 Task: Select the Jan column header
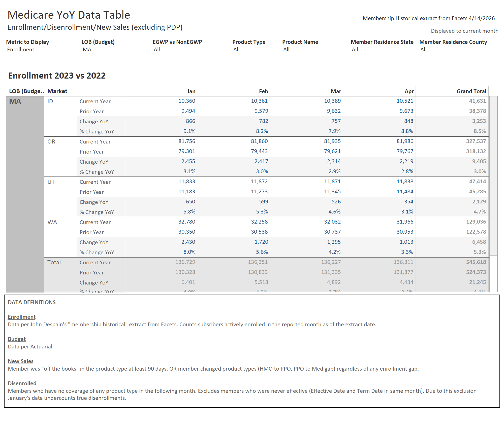tap(191, 91)
